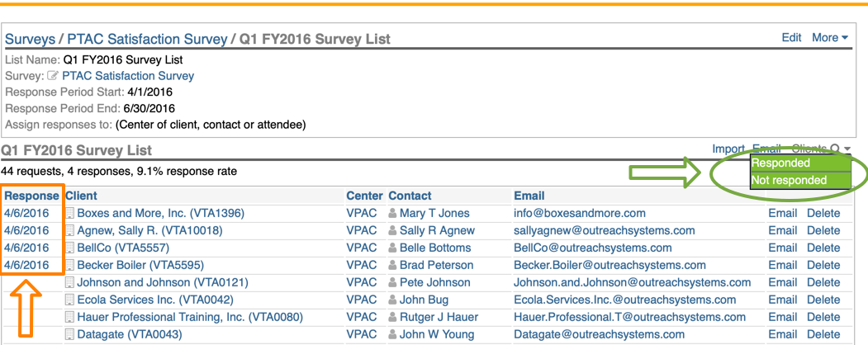Sort the list by Response column

click(31, 196)
